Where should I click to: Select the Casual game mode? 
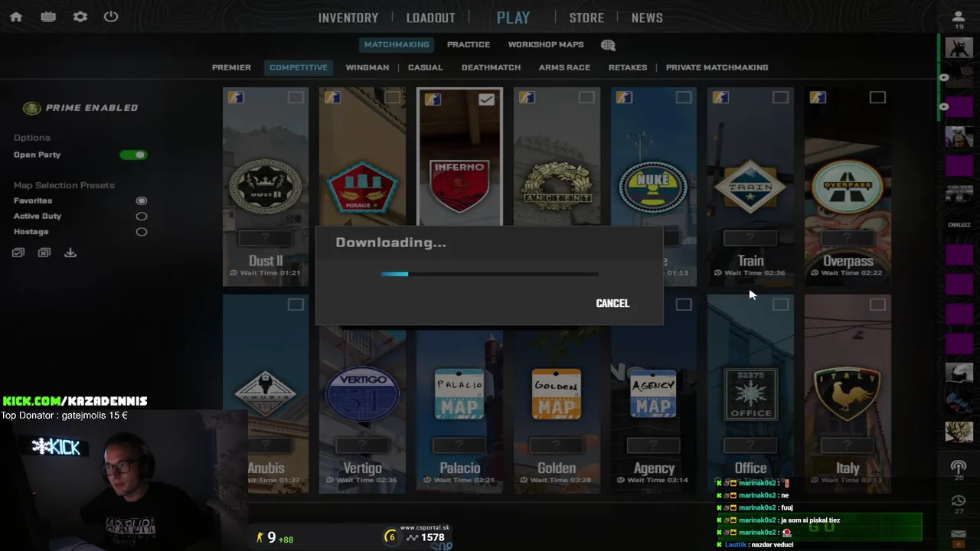click(x=425, y=67)
